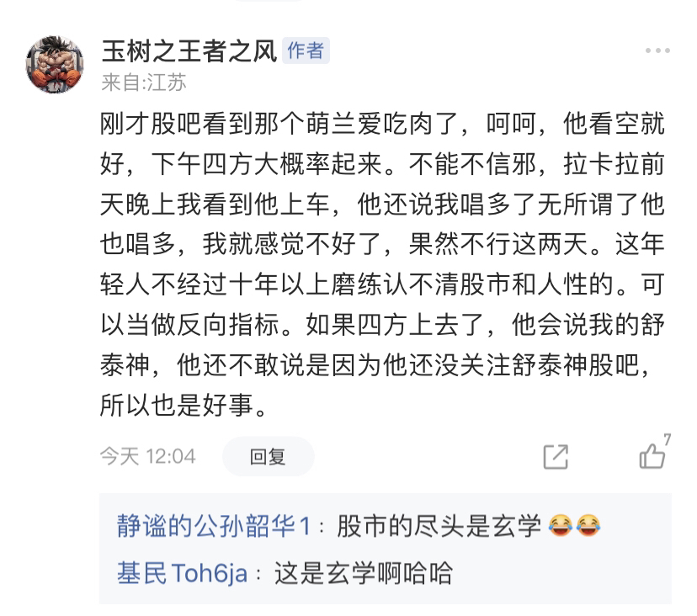Tap the reply text 这是玄学啊哈哈
Screen dimensions: 697x616
[x=364, y=573]
